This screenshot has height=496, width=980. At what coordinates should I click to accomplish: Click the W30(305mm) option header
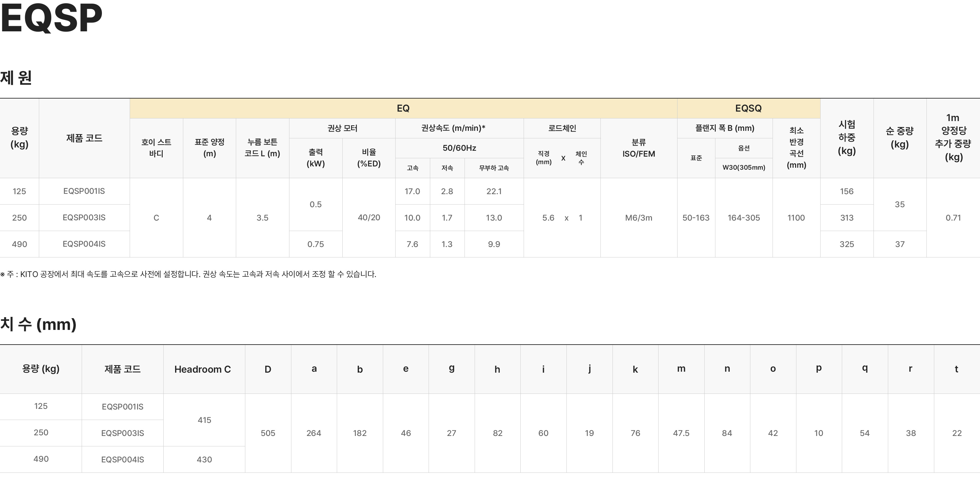coord(743,168)
